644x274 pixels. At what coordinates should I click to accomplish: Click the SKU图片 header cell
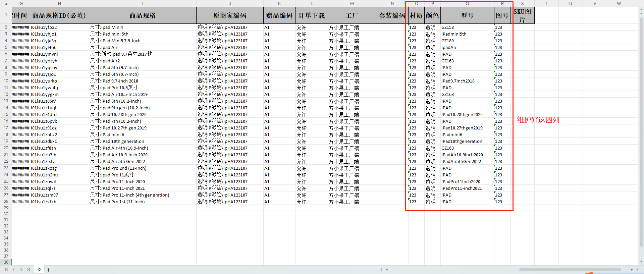click(522, 15)
